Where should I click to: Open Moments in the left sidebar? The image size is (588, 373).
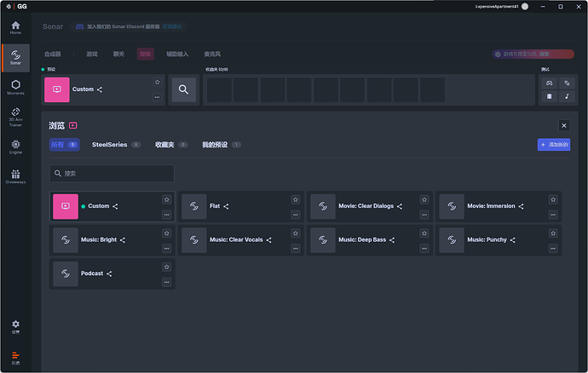pos(15,86)
